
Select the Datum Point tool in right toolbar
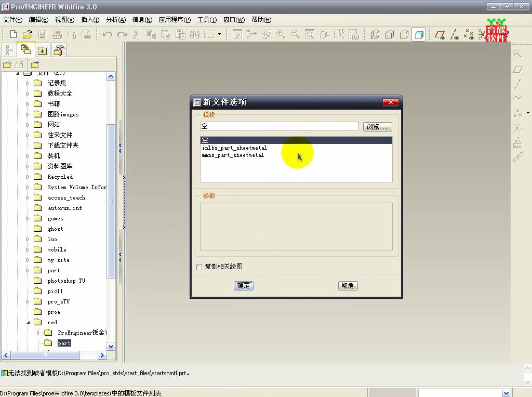coord(518,113)
